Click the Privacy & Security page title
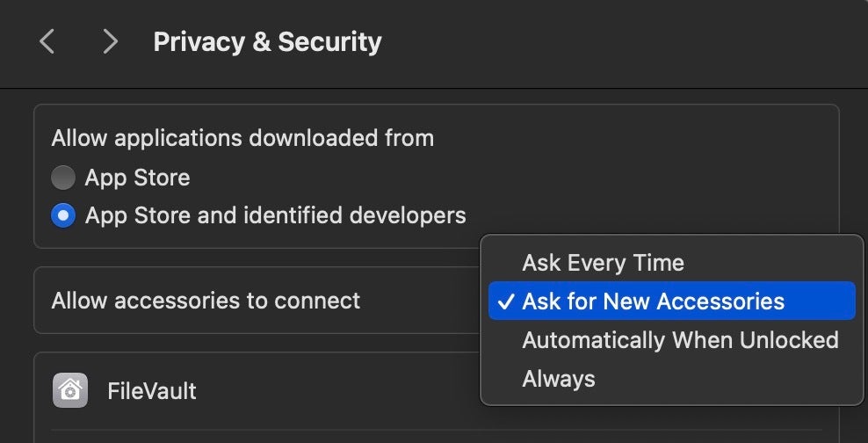The height and width of the screenshot is (443, 868). [x=267, y=41]
